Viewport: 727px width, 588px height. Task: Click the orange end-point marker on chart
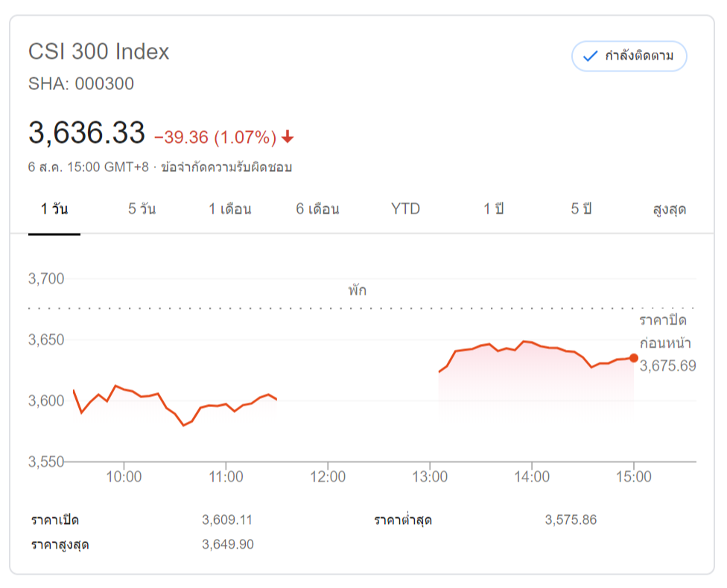tap(633, 358)
